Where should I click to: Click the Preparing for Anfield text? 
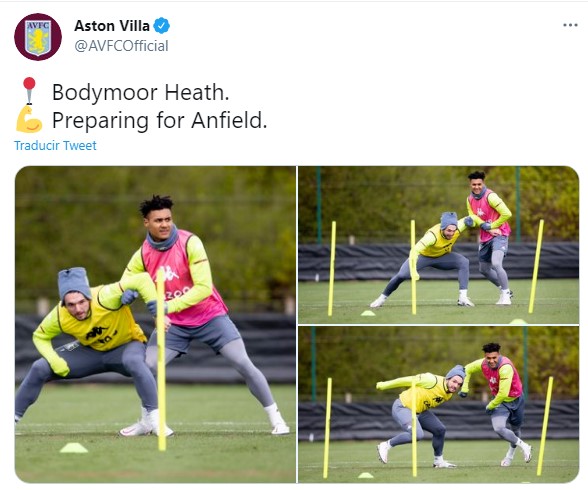159,121
